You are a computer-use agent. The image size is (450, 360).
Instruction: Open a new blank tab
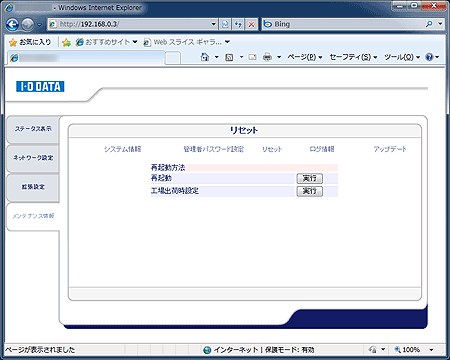click(173, 58)
